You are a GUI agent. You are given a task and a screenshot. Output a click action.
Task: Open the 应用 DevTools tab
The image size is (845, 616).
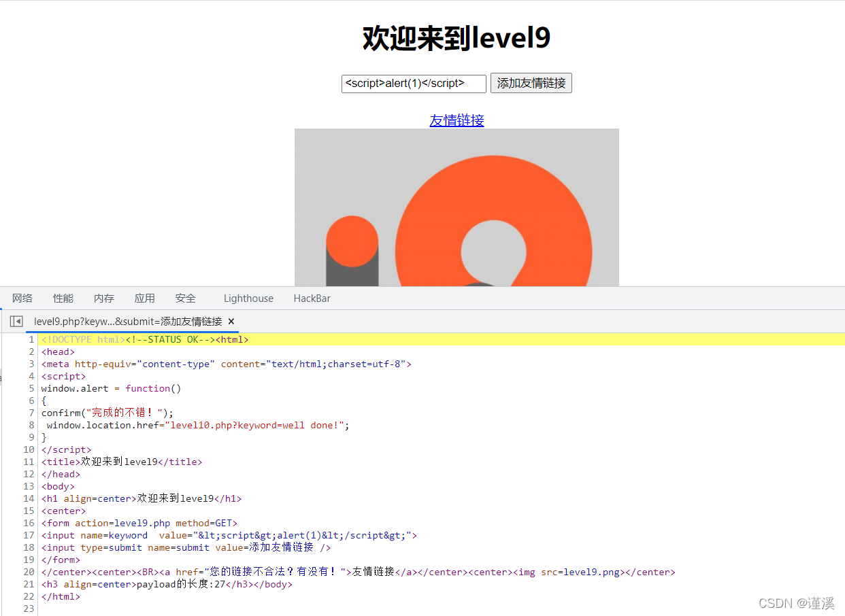click(145, 298)
